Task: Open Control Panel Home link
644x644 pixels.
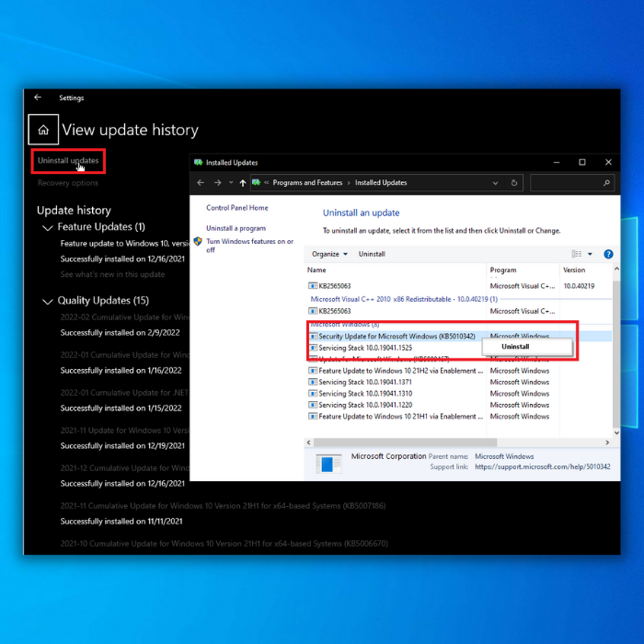Action: tap(237, 208)
